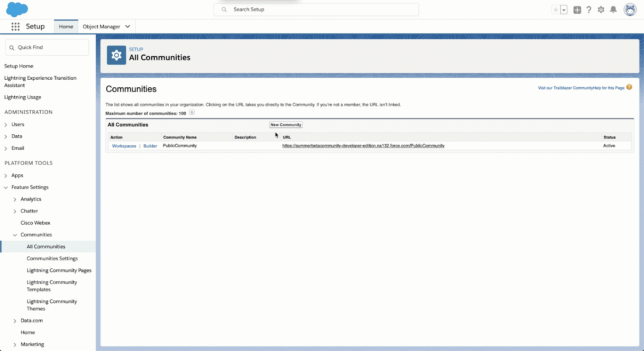Click the Action column header
Screen dimensions: 644x351
pos(116,137)
